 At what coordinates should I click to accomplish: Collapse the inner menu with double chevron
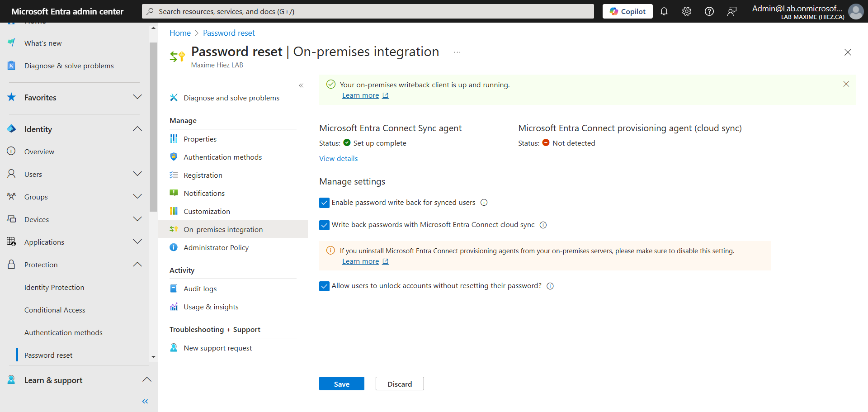(301, 85)
